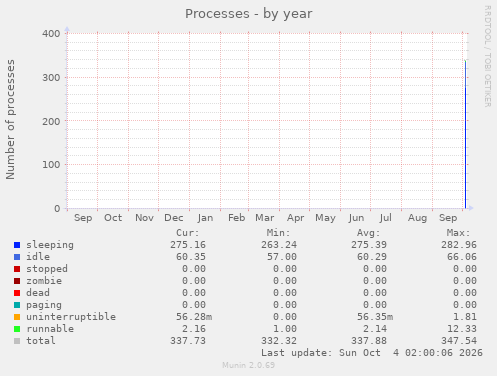The height and width of the screenshot is (376, 497).
Task: Select the 'sleeping' legend label
Action: click(50, 245)
